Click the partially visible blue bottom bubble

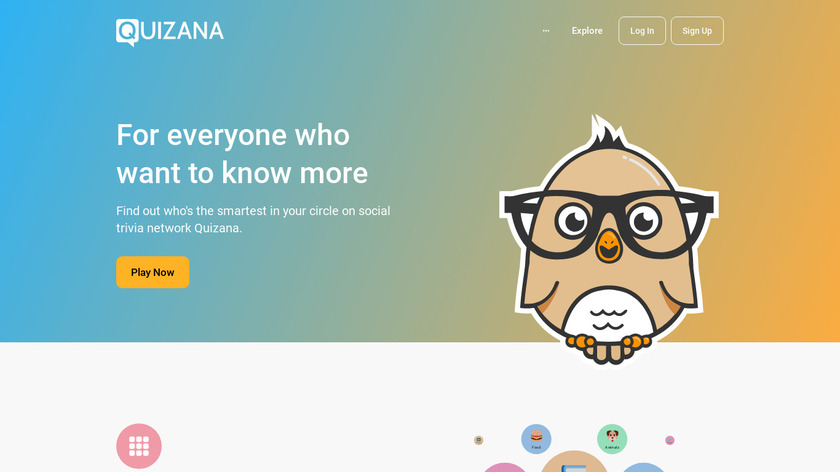(643, 468)
